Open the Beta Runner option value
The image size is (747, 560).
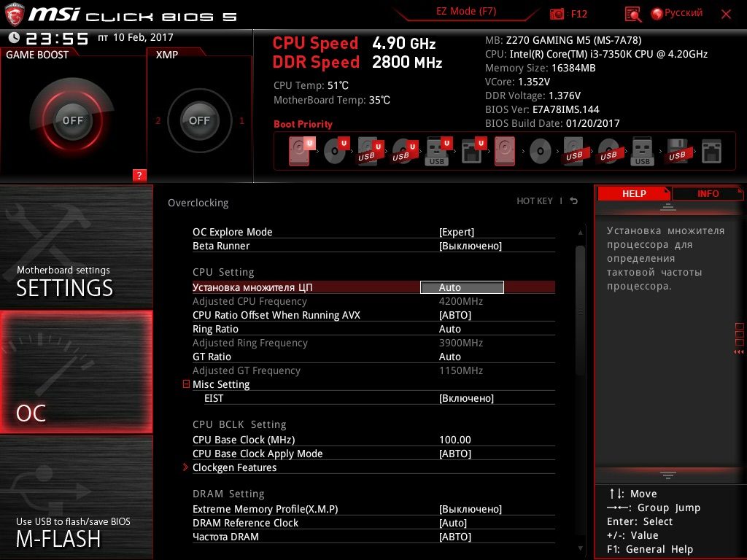[x=471, y=246]
